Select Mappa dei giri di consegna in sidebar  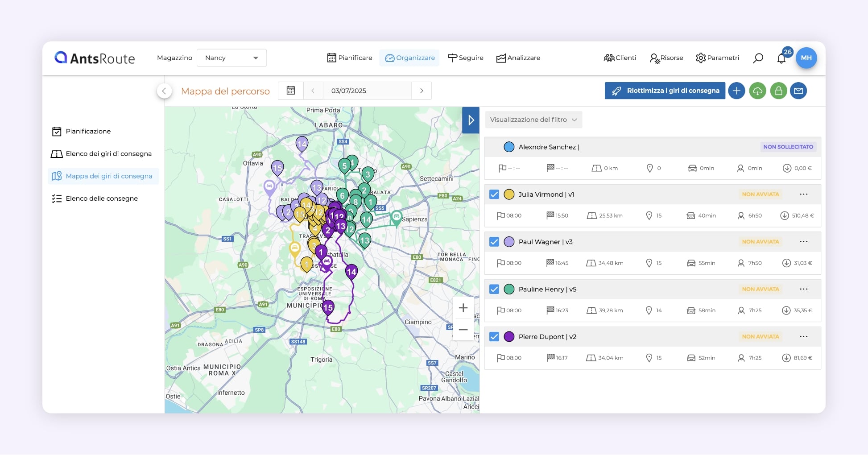click(x=109, y=176)
